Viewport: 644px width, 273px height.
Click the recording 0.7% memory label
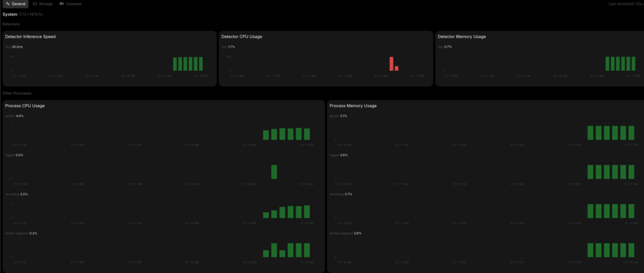(341, 194)
